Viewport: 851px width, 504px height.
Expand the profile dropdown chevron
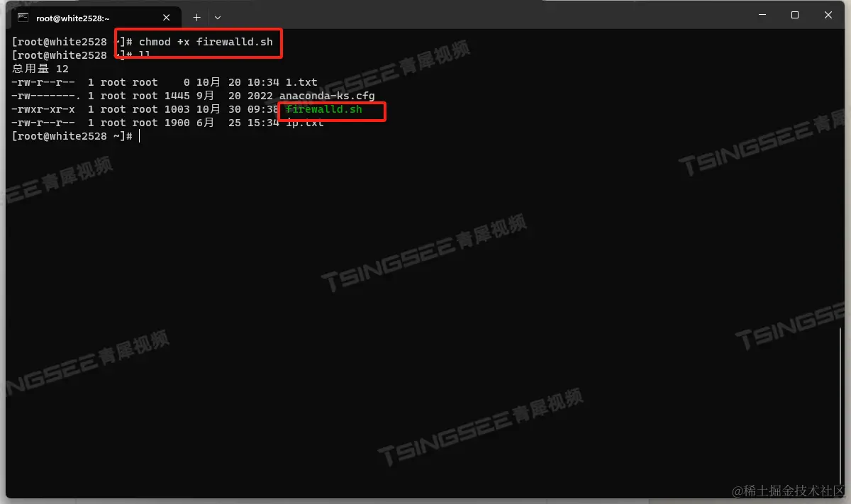click(x=218, y=18)
